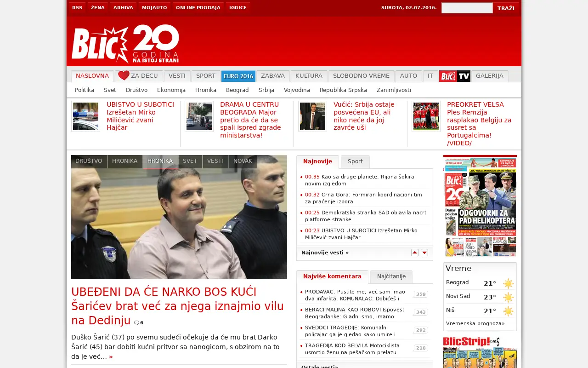Open the KULTURA navigation tab
Screen dimensions: 588x368
(x=309, y=76)
